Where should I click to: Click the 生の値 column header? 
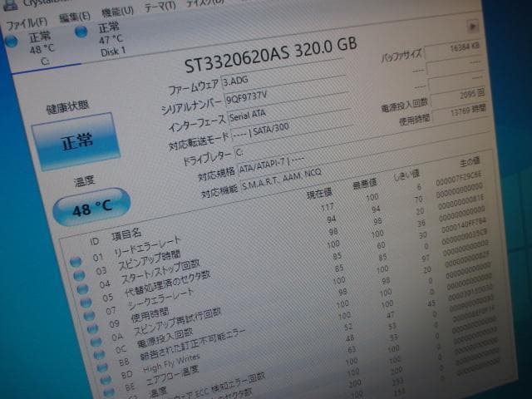469,162
